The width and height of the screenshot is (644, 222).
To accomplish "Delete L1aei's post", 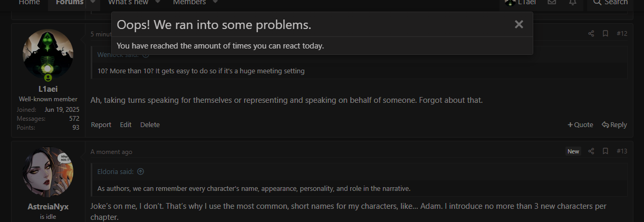I will click(150, 125).
